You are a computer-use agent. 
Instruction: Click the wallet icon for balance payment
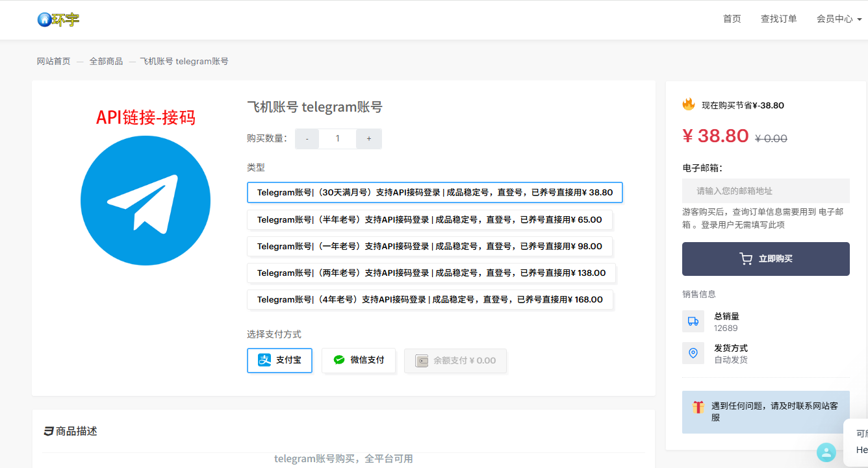422,360
